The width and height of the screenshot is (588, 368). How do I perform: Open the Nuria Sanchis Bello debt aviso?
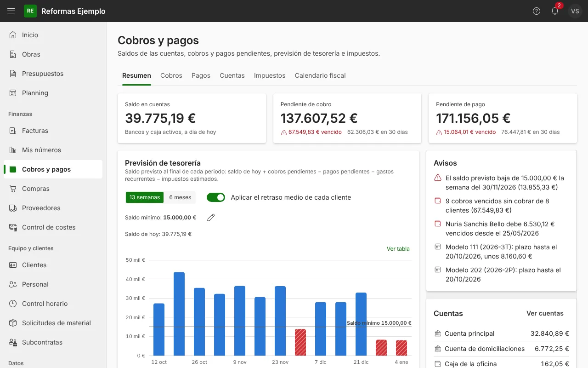(x=501, y=229)
